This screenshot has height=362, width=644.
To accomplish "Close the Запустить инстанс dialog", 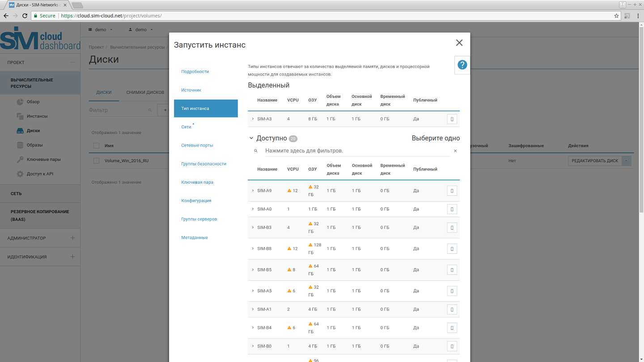I will [459, 43].
